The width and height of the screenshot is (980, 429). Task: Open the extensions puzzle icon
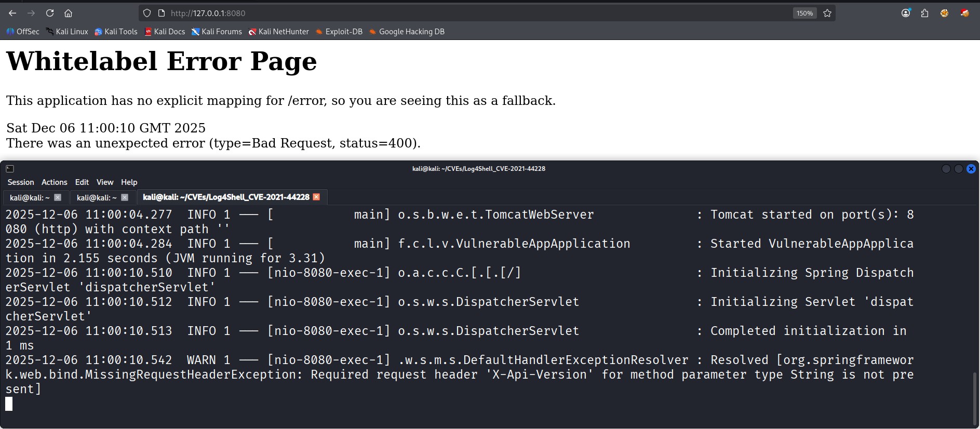tap(924, 13)
